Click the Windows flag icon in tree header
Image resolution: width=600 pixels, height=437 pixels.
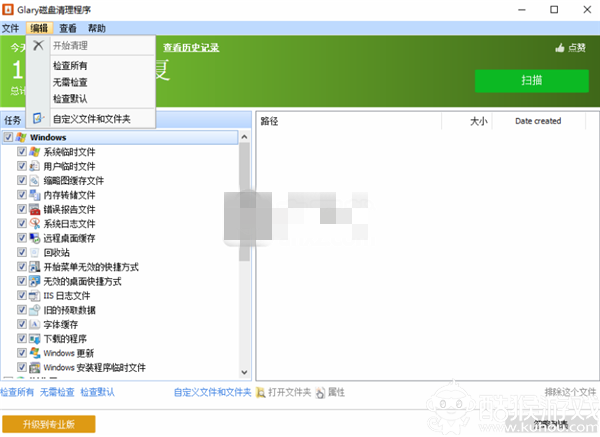point(21,137)
